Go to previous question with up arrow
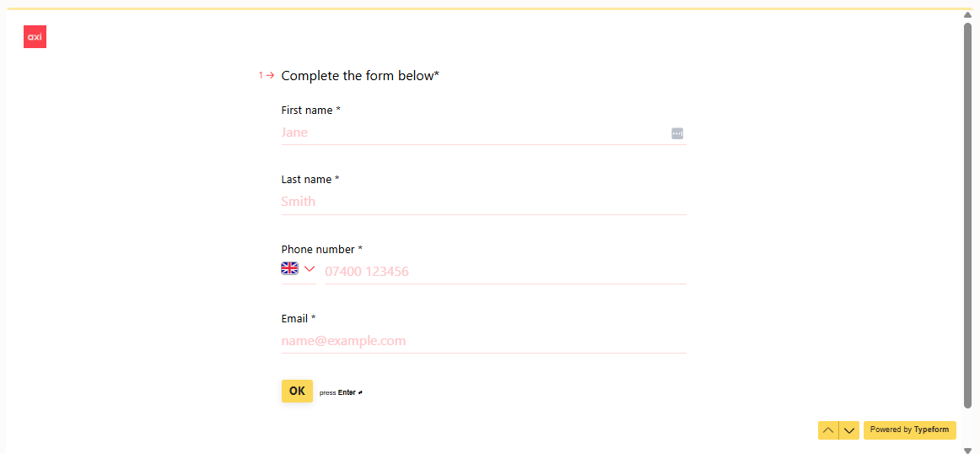 [x=828, y=430]
